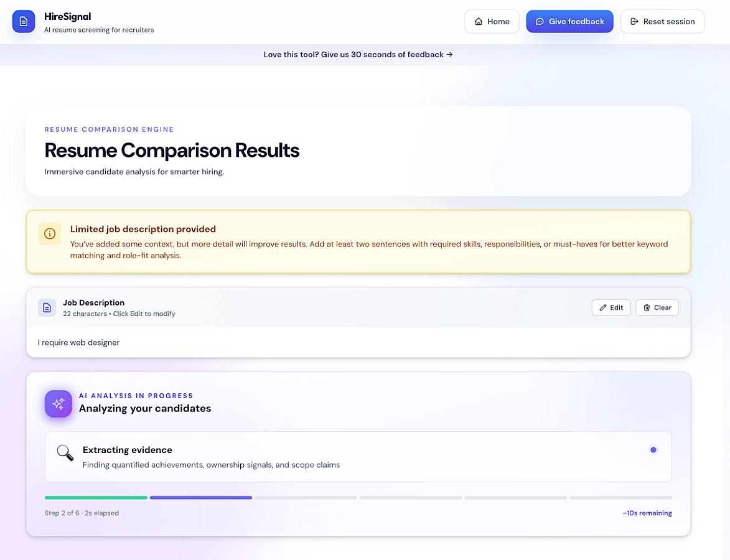730x560 pixels.
Task: Click 'Extracting evidence' step title
Action: coord(128,450)
